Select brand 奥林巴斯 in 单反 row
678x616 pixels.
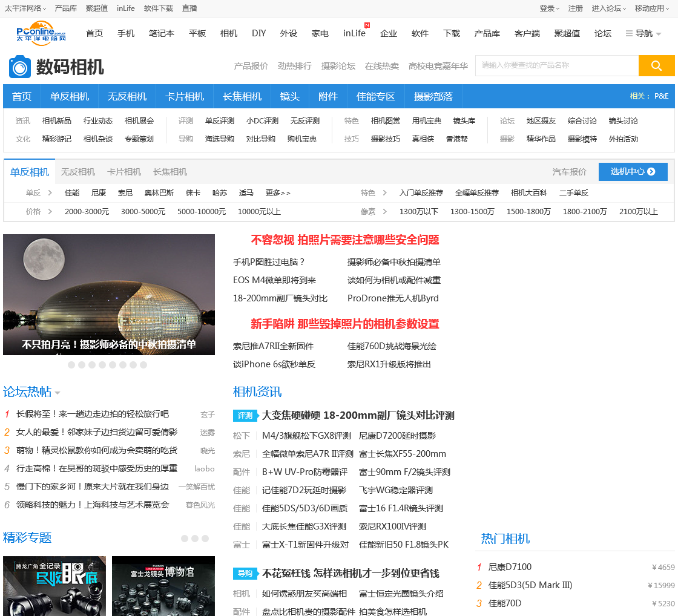pyautogui.click(x=159, y=193)
